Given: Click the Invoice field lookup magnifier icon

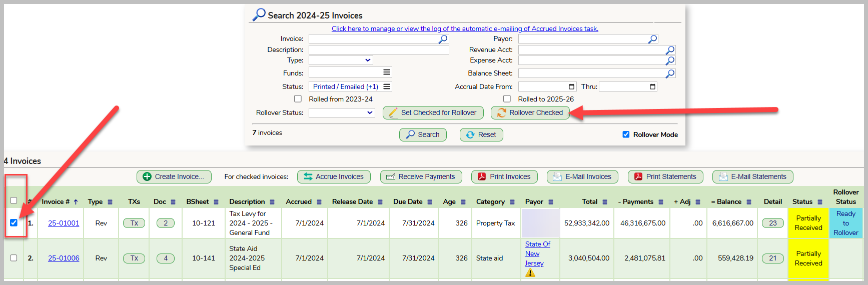Looking at the screenshot, I should click(443, 39).
